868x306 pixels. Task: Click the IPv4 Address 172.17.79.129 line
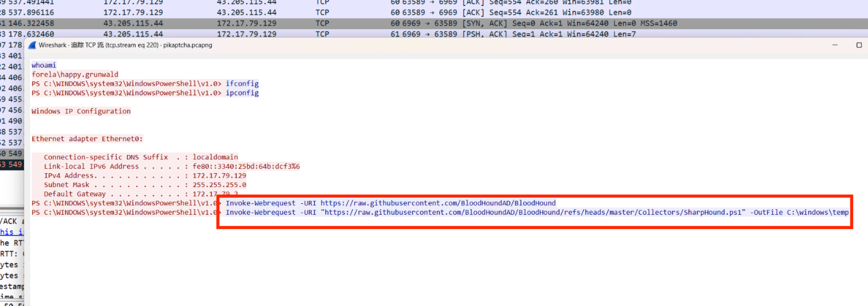point(145,175)
